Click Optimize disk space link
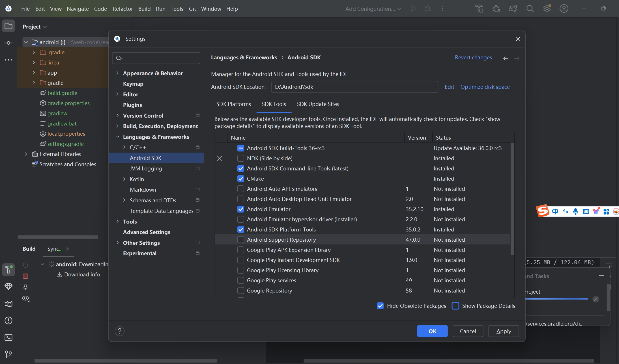619x364 pixels. click(x=485, y=87)
